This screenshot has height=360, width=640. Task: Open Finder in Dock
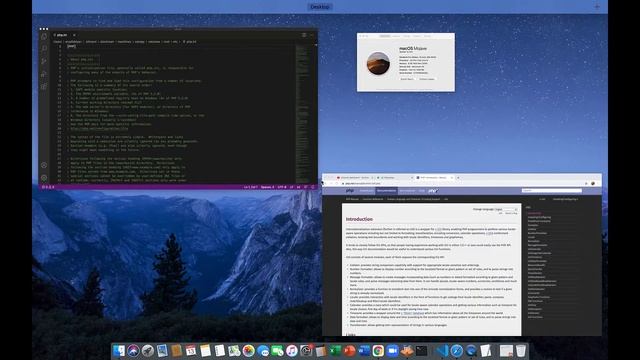(x=119, y=351)
